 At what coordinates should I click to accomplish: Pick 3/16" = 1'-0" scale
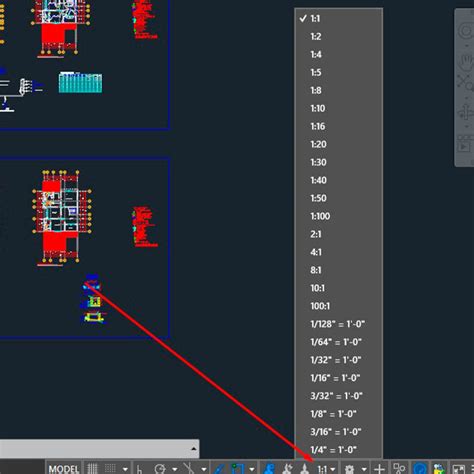[x=339, y=432]
